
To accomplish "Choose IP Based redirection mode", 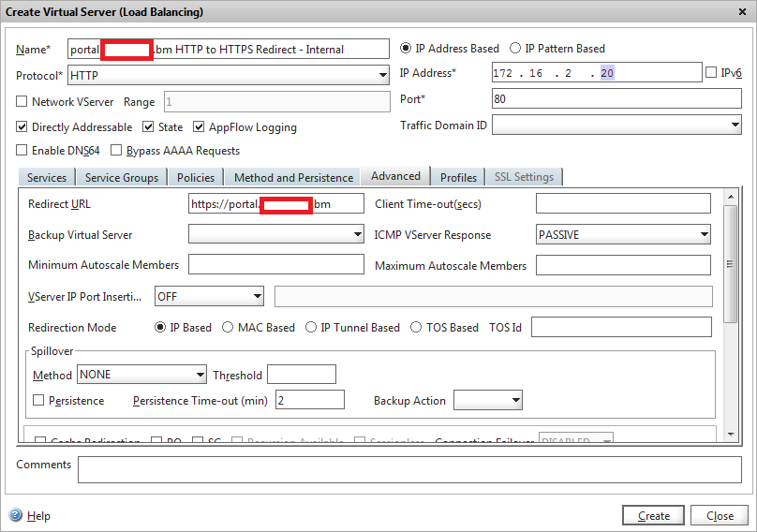I will tap(160, 327).
